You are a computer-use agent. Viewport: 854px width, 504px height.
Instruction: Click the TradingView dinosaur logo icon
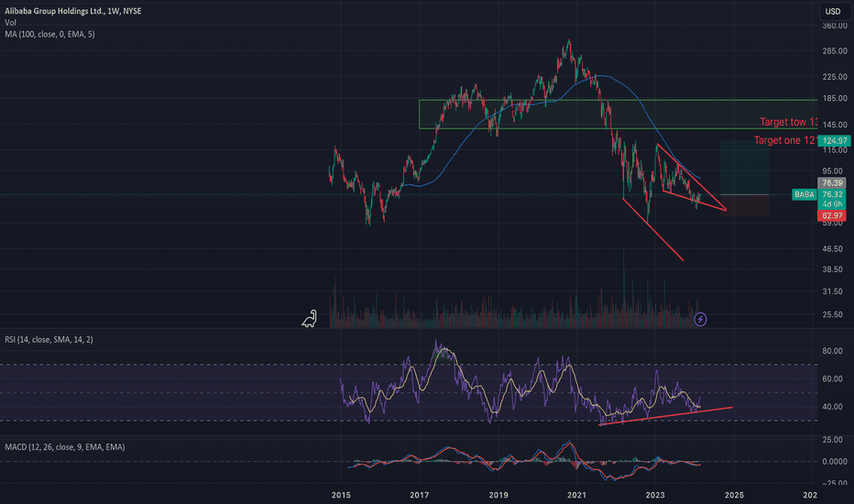310,319
